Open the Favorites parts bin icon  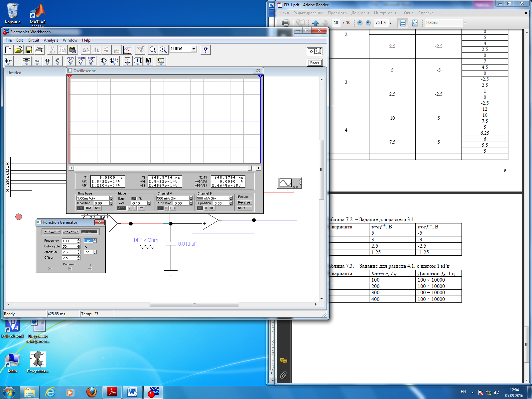[x=8, y=61]
